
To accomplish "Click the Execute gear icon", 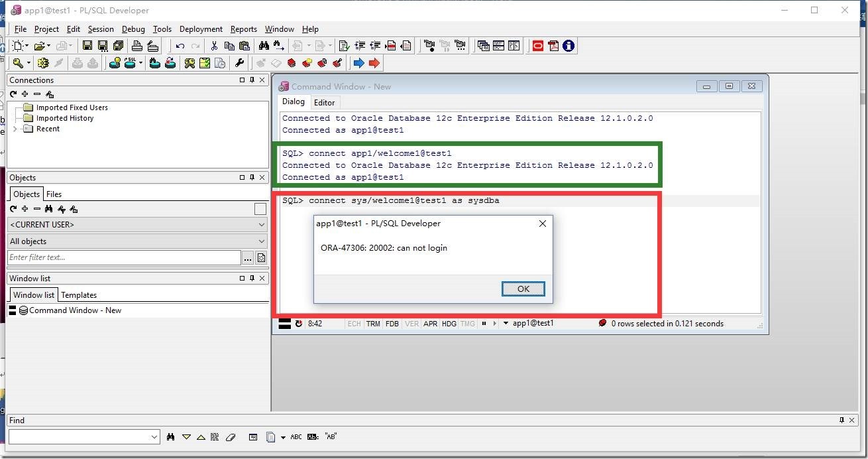I will [x=43, y=63].
